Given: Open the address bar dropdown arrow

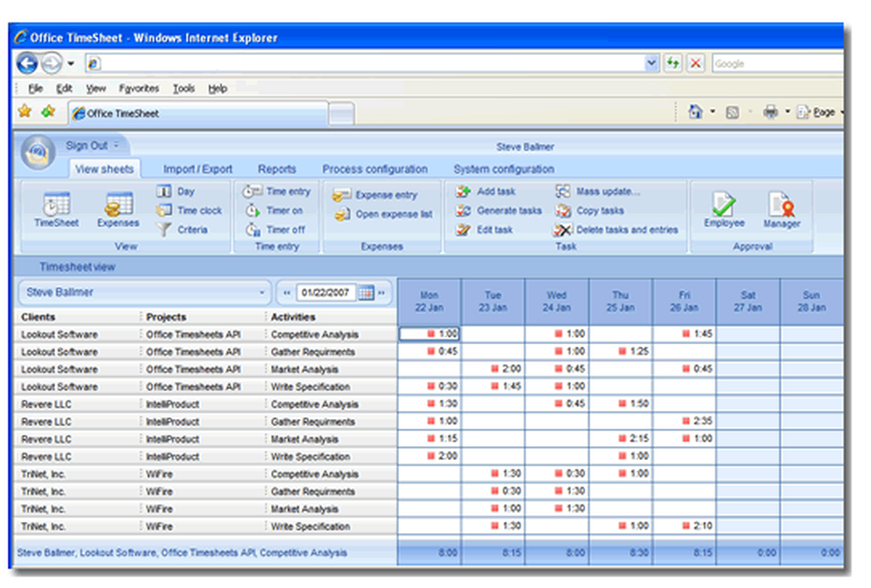Looking at the screenshot, I should tap(651, 64).
